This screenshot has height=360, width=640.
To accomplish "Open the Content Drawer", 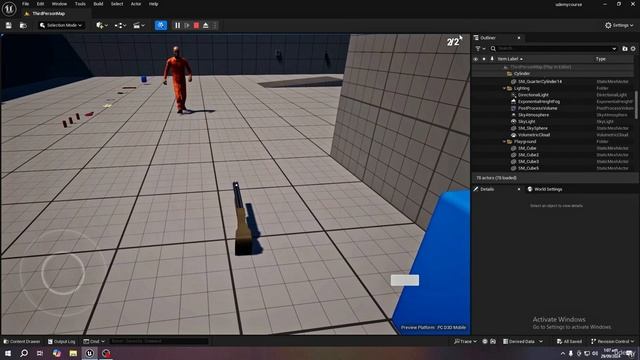I will point(22,342).
